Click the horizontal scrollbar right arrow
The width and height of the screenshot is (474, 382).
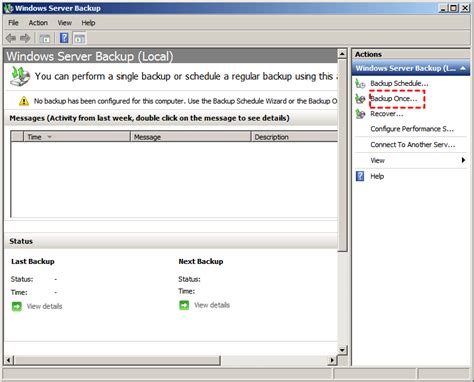pyautogui.click(x=332, y=360)
